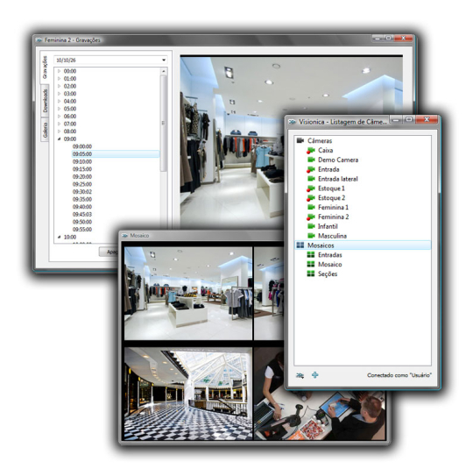Select the 09:05:00 recording

(116, 154)
